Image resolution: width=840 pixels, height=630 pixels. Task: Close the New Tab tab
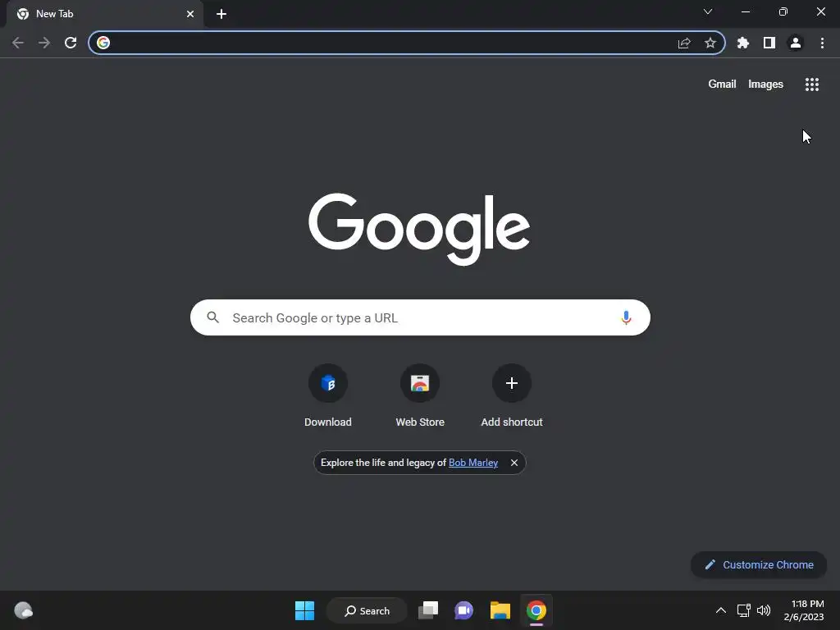[x=190, y=14]
